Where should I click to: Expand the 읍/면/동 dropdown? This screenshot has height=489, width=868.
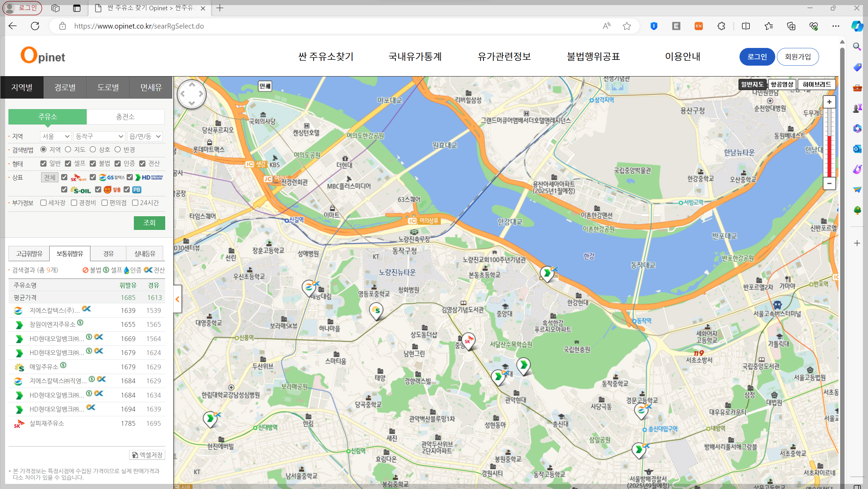pos(145,136)
